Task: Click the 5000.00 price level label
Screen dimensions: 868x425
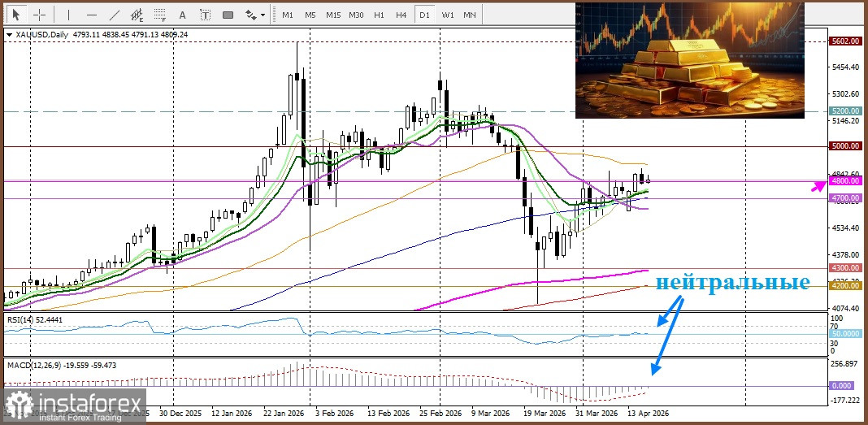Action: (845, 146)
